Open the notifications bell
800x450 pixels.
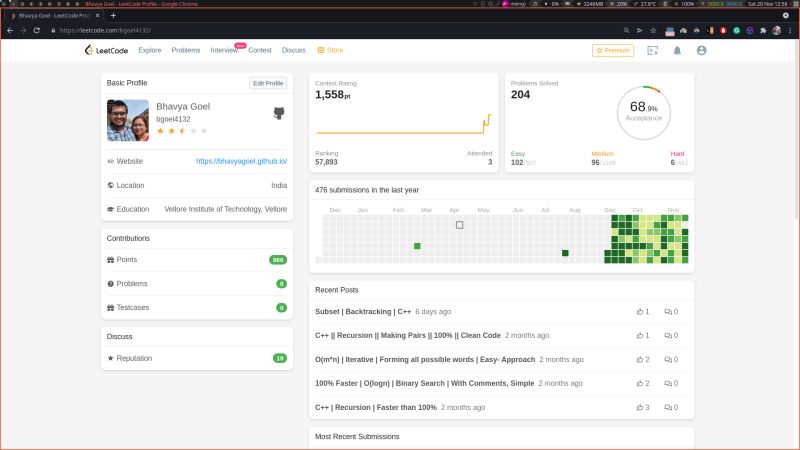pyautogui.click(x=677, y=51)
